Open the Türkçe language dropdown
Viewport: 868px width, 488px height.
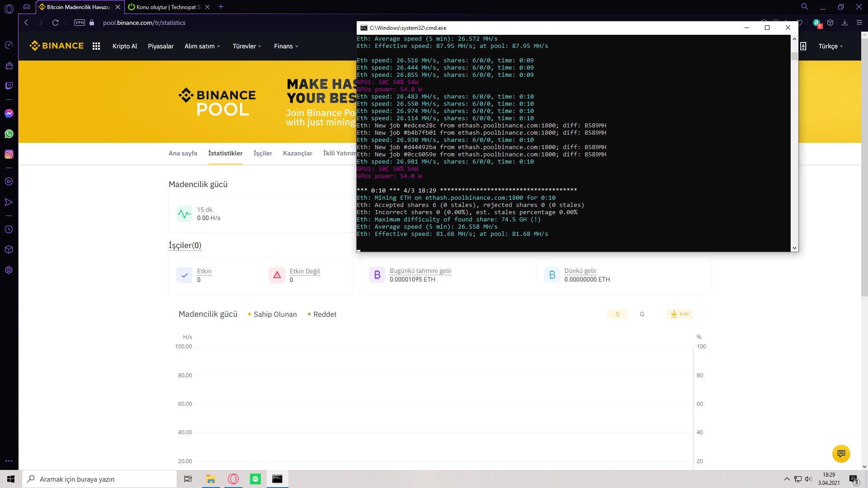click(x=830, y=46)
